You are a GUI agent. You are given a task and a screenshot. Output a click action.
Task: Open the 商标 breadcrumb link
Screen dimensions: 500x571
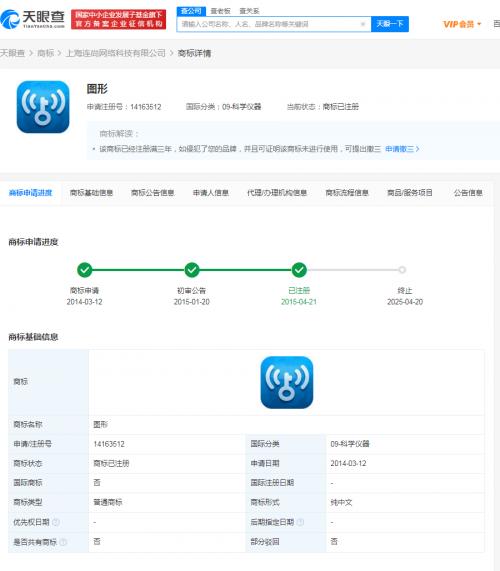46,53
